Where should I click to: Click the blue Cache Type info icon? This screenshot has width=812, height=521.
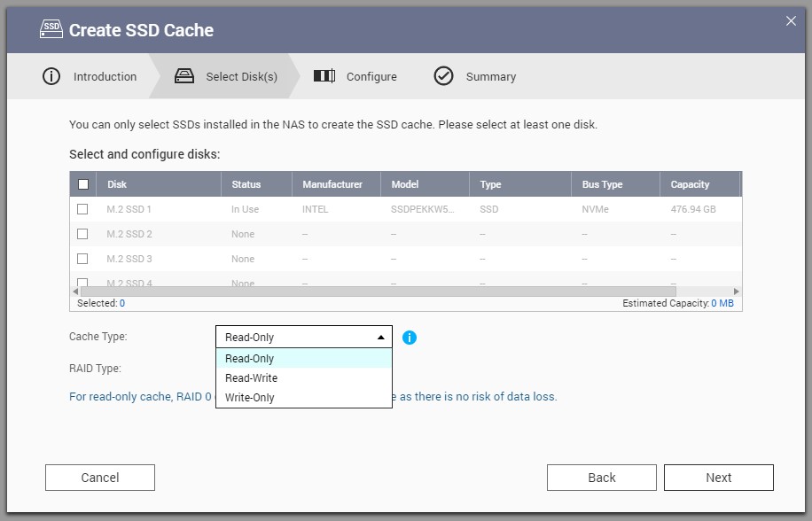(410, 338)
